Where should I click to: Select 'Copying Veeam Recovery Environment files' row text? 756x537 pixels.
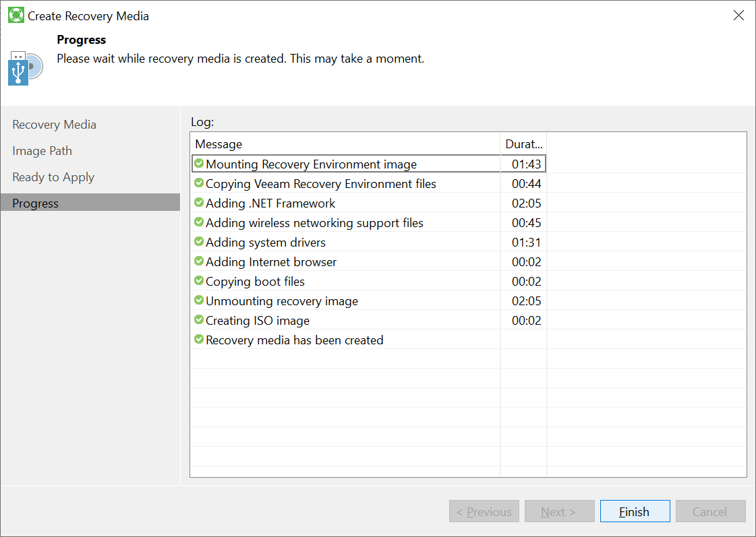pyautogui.click(x=320, y=184)
